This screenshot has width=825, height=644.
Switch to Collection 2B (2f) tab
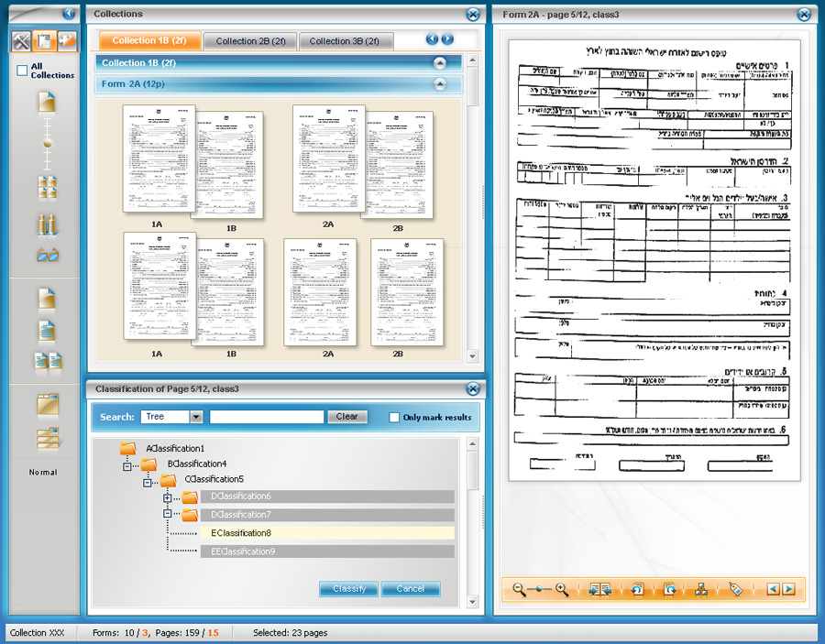pos(251,41)
